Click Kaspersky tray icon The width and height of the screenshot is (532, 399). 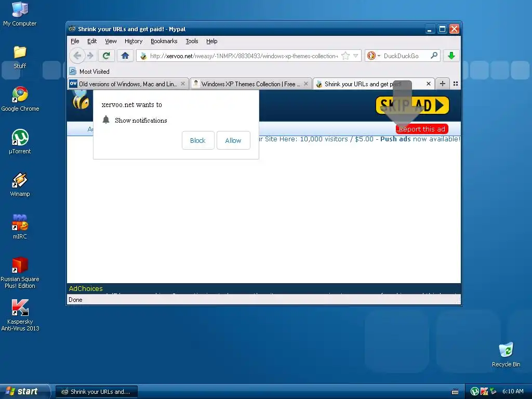click(484, 392)
